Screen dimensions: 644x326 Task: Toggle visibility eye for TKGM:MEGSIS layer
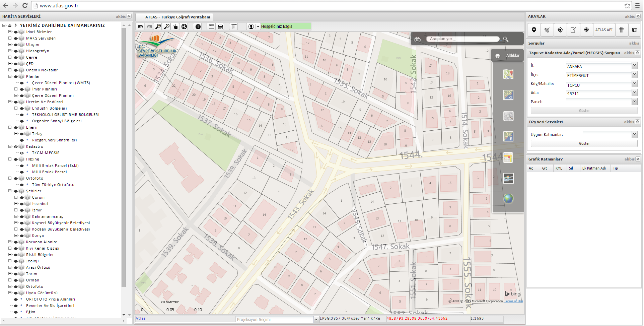(x=22, y=153)
